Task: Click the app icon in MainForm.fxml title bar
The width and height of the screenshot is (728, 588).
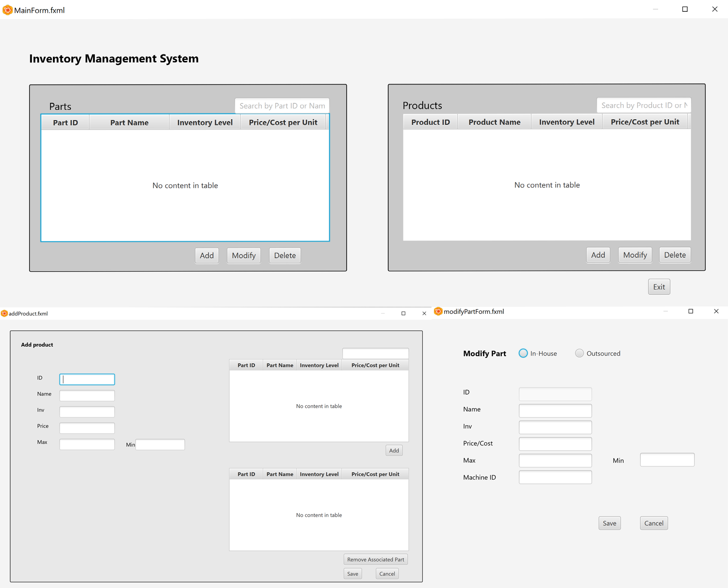Action: click(x=8, y=9)
